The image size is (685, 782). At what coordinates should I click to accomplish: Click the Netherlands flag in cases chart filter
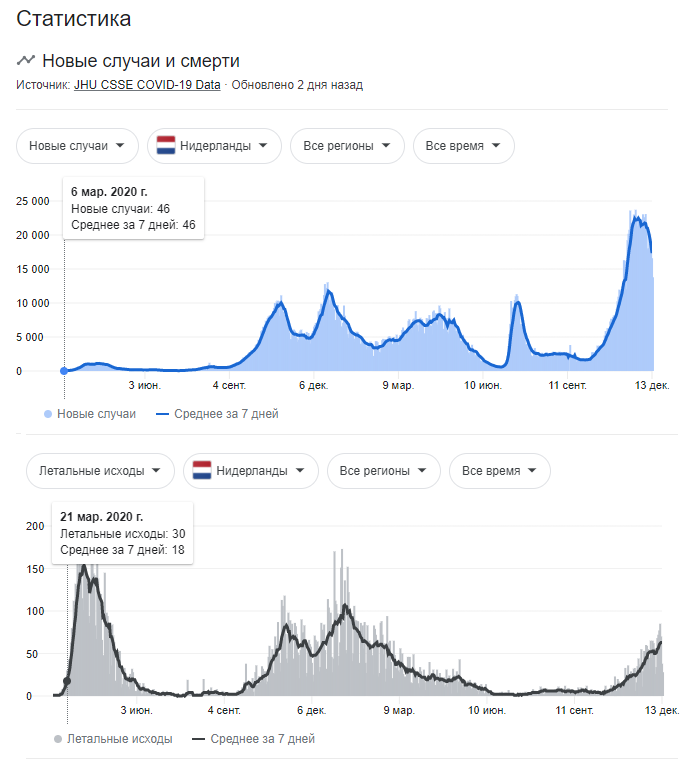(x=166, y=146)
